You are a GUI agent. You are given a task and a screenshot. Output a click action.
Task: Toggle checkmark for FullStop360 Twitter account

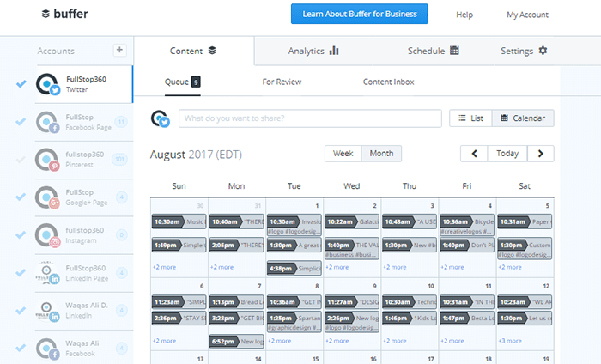(x=21, y=84)
